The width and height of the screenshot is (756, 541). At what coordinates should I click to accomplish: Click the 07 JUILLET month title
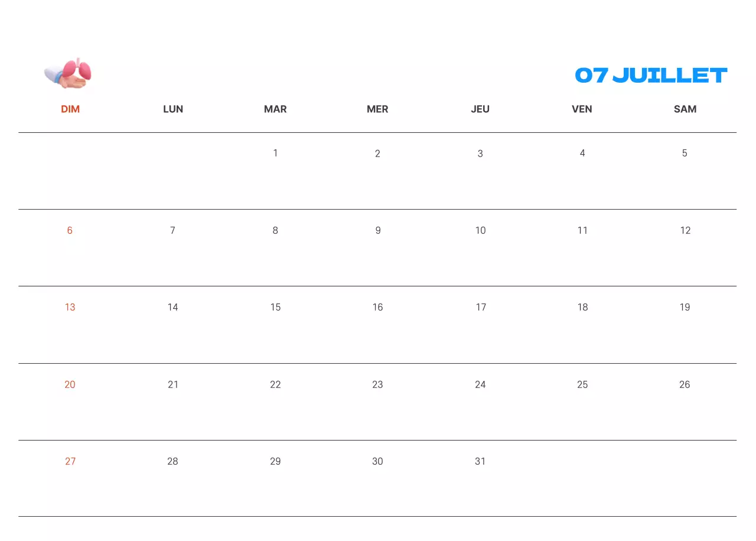click(x=651, y=76)
